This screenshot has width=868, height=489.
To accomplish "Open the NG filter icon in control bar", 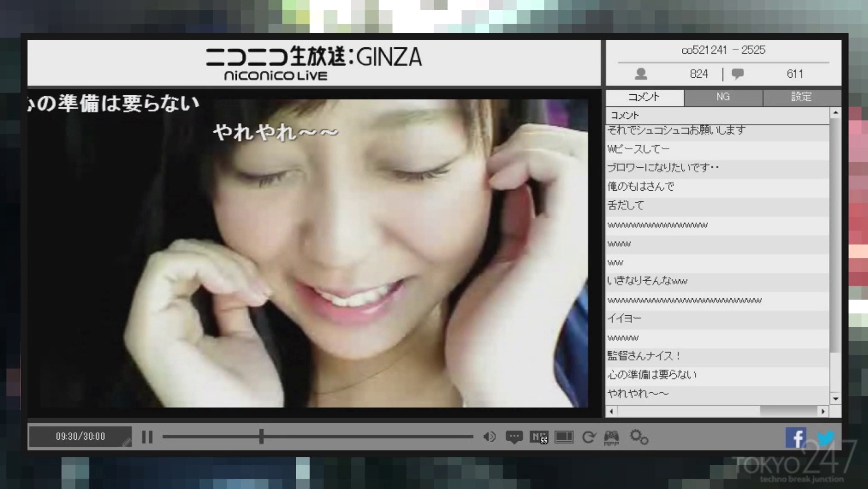I will tap(539, 437).
